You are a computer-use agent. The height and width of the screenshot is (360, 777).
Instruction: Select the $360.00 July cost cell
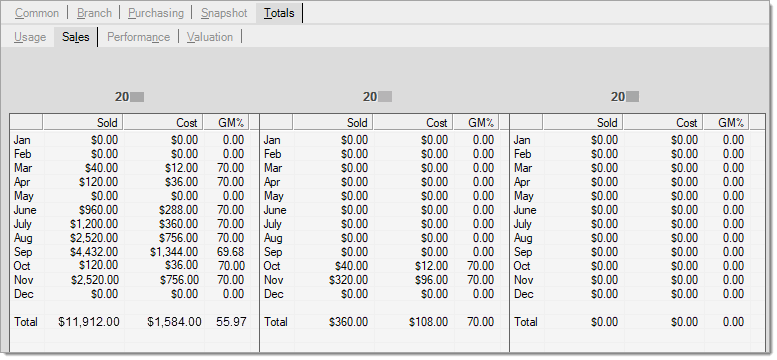point(179,224)
